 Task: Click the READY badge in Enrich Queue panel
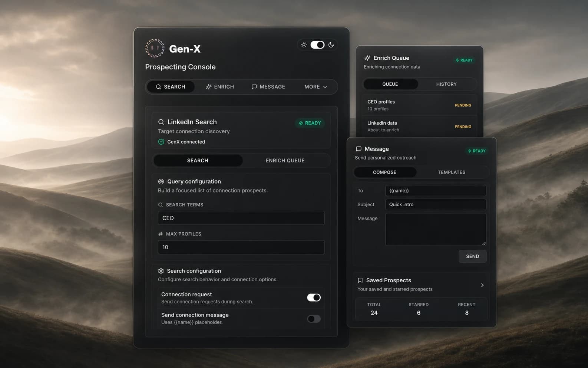click(464, 60)
